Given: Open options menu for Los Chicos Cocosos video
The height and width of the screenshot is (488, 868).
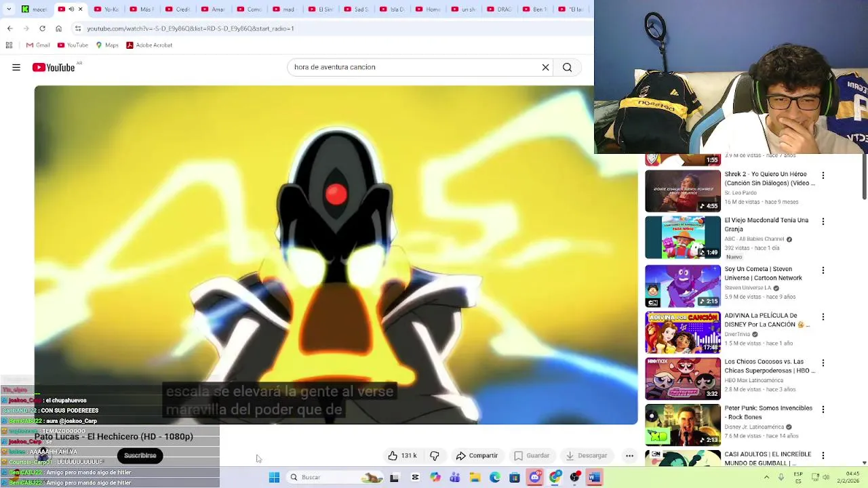Looking at the screenshot, I should (x=823, y=363).
